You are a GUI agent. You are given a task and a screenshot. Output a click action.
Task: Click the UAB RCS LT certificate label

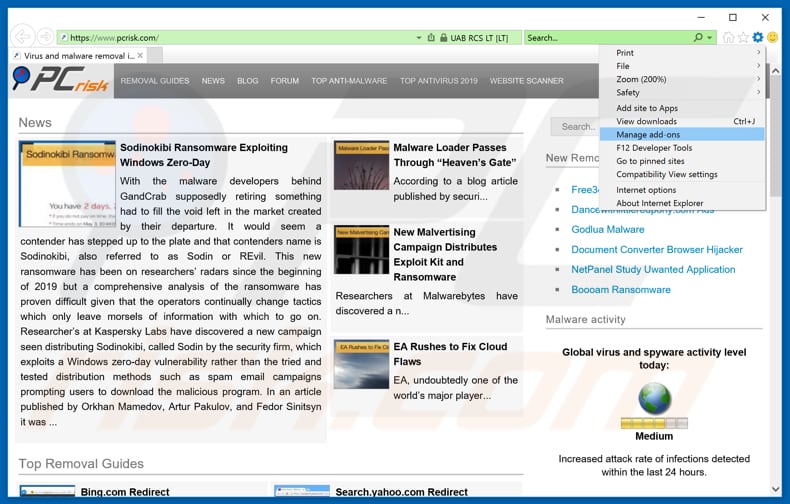(479, 38)
